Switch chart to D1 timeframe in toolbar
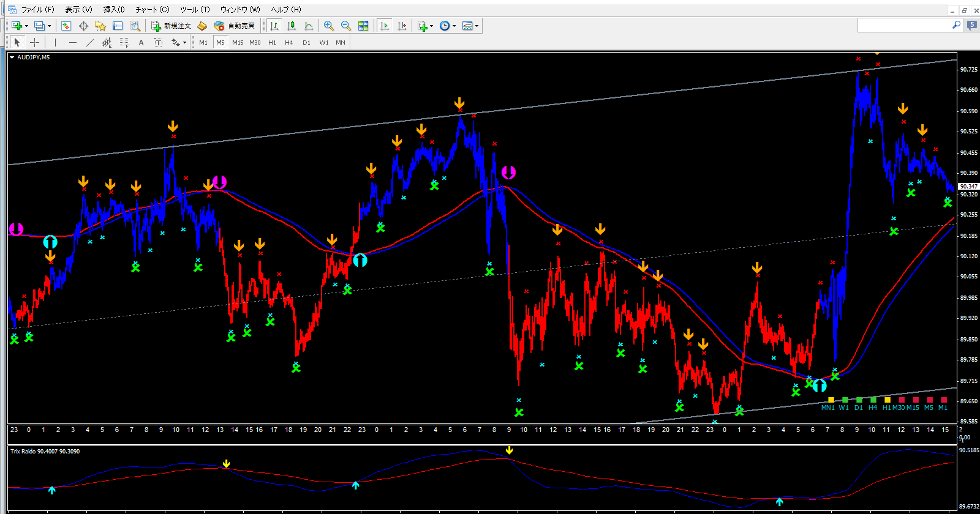Viewport: 980px width, 514px height. tap(306, 42)
